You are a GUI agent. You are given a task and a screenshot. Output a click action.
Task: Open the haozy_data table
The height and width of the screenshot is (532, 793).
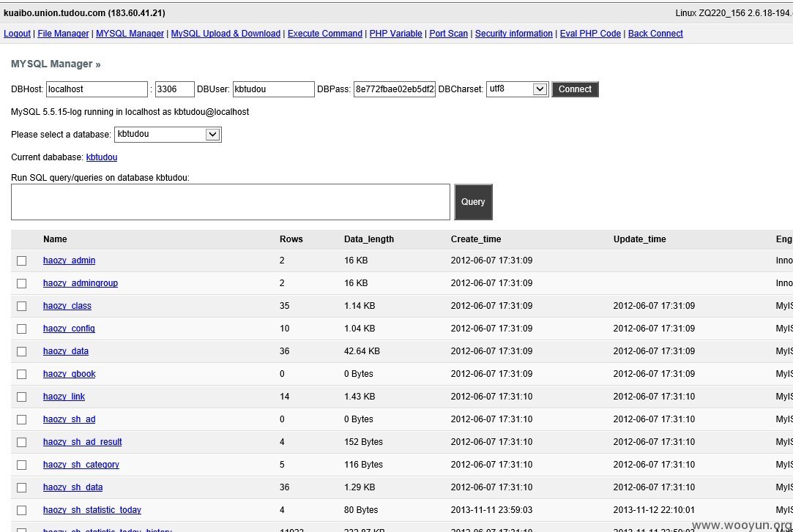click(66, 352)
